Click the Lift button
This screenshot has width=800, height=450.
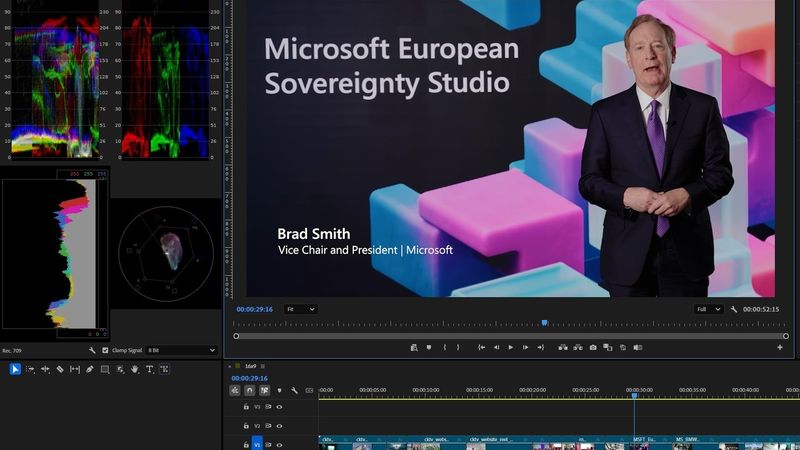(563, 347)
